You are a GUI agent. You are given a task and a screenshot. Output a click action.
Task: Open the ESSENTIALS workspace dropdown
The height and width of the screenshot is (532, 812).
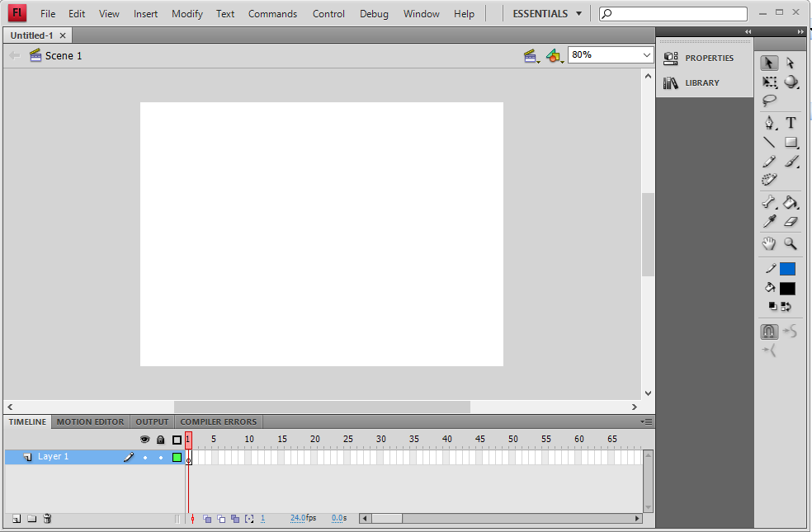(x=547, y=14)
